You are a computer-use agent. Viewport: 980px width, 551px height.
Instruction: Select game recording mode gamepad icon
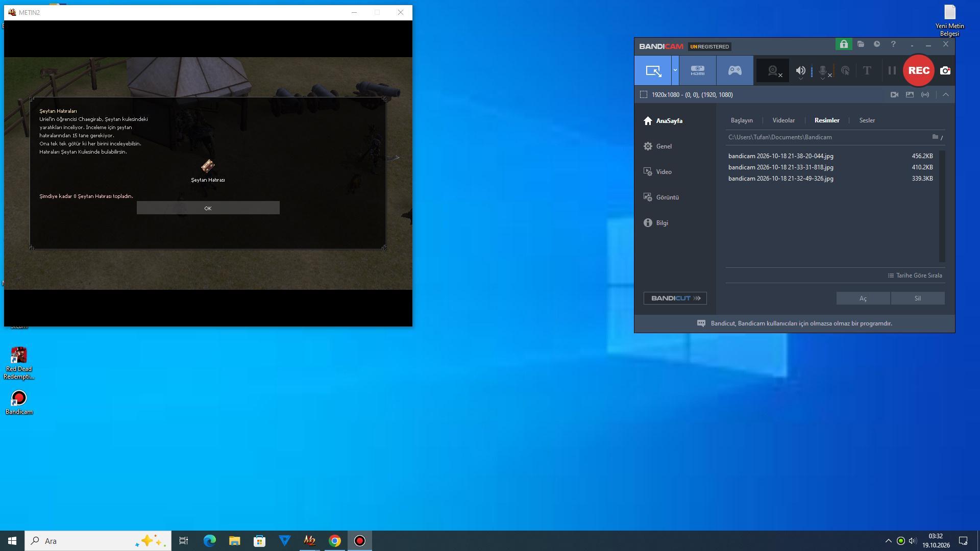(x=734, y=70)
